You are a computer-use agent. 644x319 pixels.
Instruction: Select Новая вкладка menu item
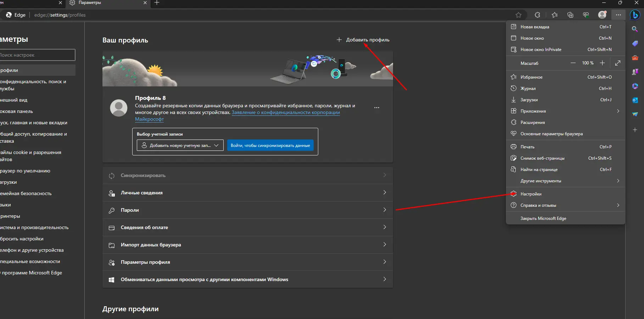tap(565, 27)
